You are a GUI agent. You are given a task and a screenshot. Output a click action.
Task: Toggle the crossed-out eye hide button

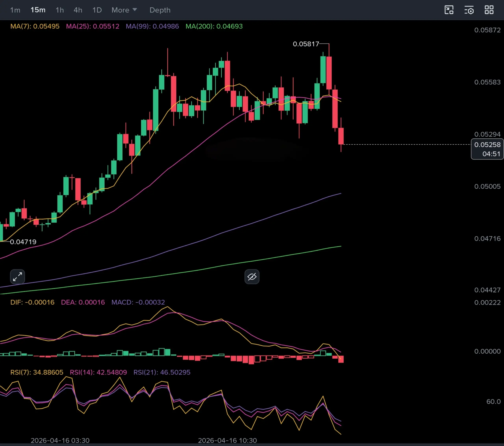(252, 277)
